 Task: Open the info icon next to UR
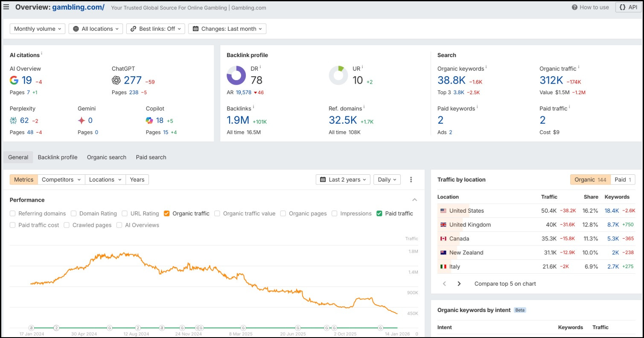(x=362, y=67)
